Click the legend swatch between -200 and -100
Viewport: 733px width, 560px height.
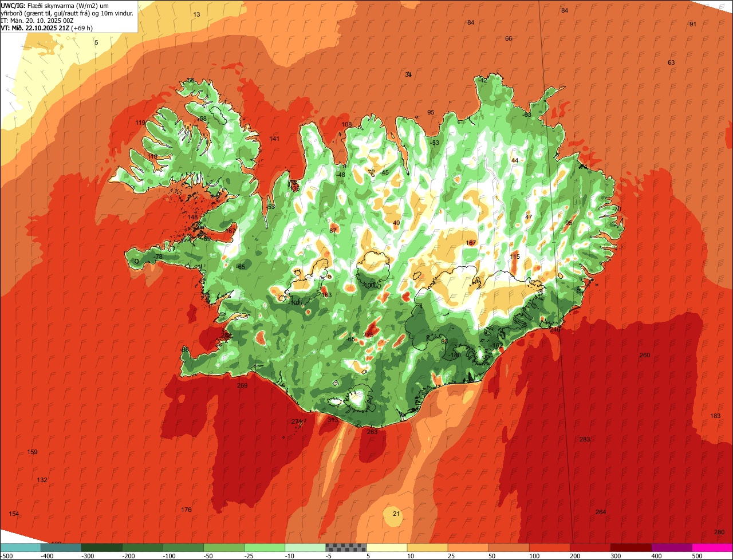click(x=143, y=547)
